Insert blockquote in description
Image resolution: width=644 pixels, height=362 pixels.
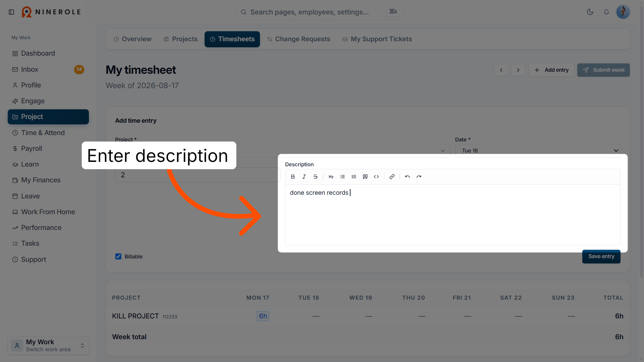point(365,177)
